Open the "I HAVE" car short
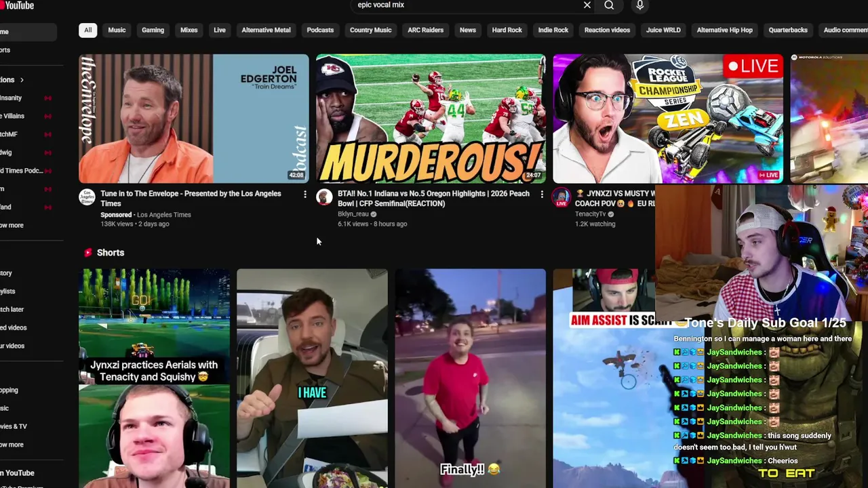This screenshot has width=868, height=488. pos(312,378)
